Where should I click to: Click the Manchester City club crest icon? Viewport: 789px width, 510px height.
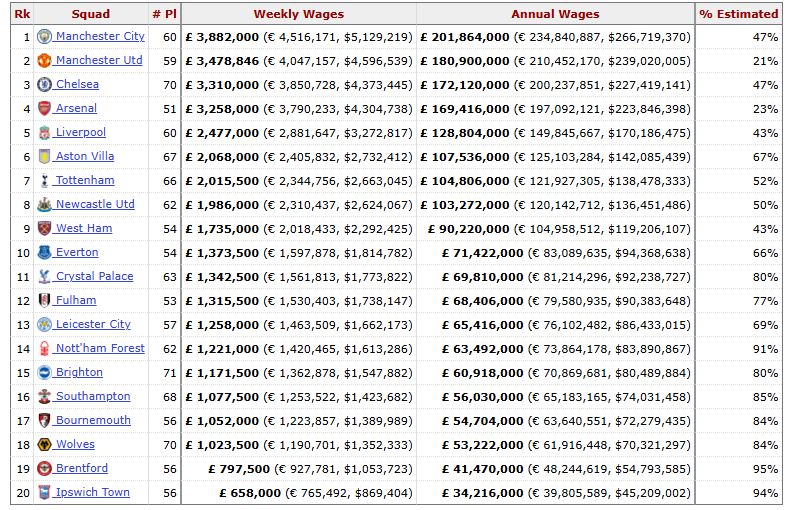(44, 36)
